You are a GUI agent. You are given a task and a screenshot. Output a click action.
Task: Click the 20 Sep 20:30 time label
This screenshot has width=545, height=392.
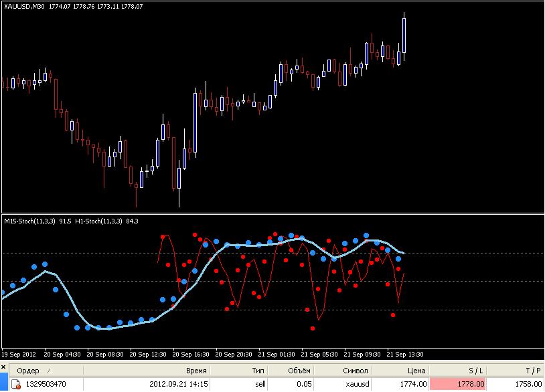tap(234, 354)
